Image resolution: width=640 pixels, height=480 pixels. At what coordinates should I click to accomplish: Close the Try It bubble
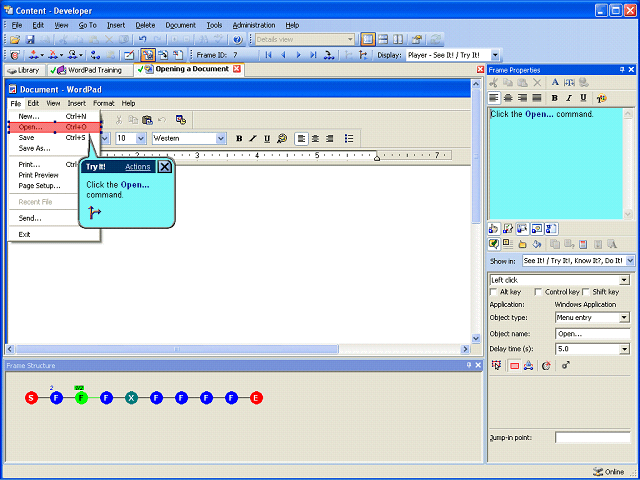[x=164, y=167]
